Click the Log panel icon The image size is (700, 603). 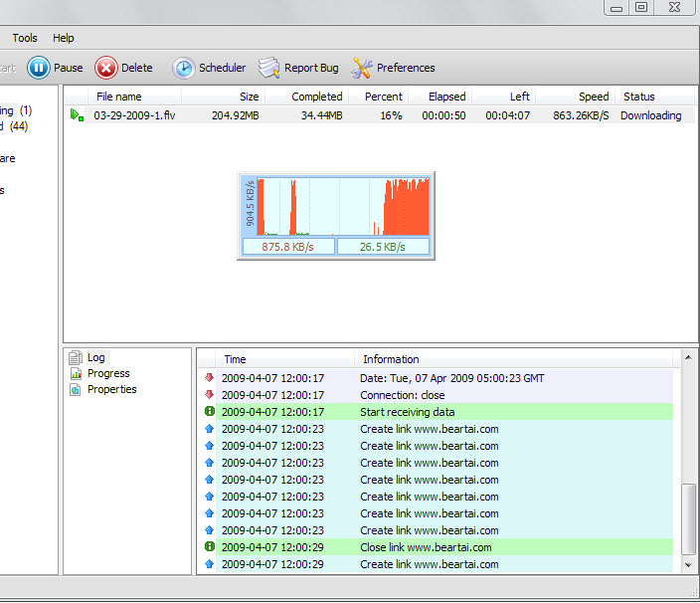[x=75, y=357]
